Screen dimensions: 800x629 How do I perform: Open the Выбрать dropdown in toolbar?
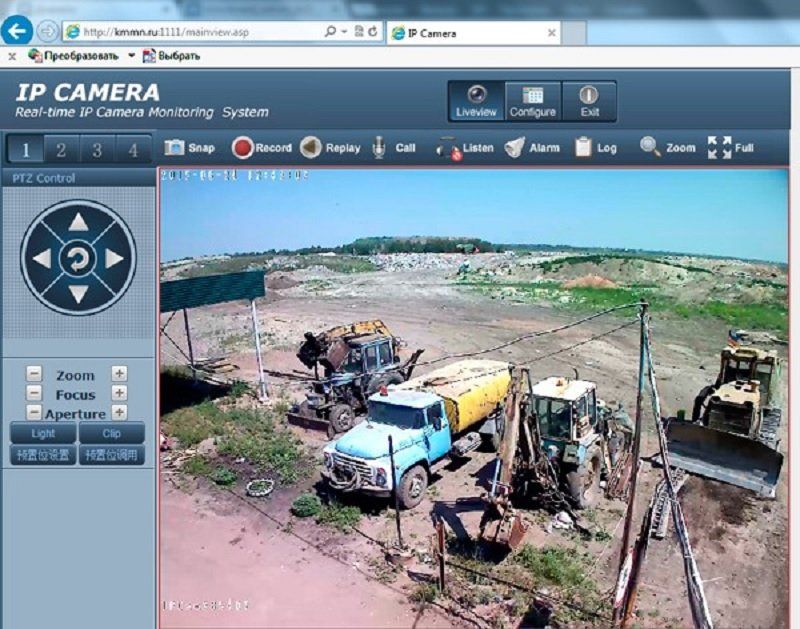[171, 56]
